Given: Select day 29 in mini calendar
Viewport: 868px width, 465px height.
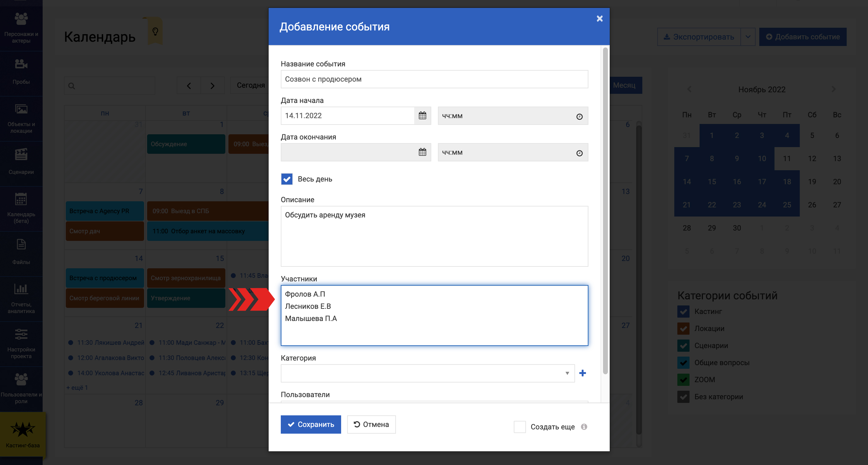Looking at the screenshot, I should [712, 228].
